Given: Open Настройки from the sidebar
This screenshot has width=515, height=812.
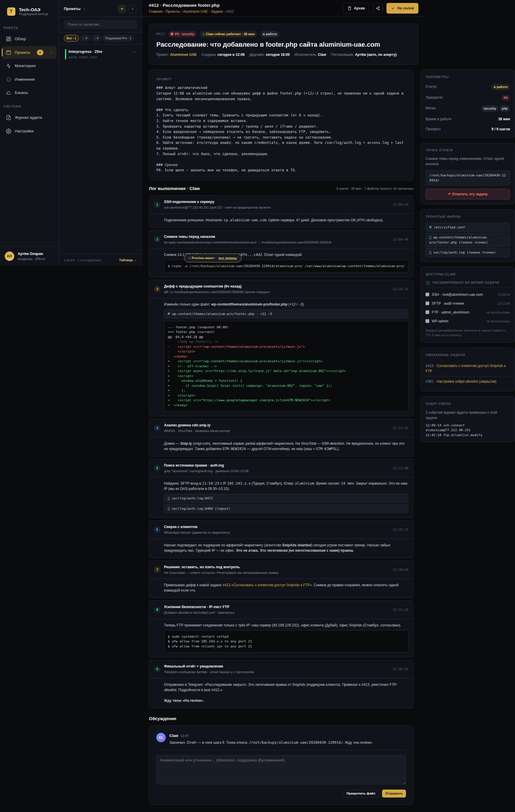Looking at the screenshot, I should coord(29,131).
